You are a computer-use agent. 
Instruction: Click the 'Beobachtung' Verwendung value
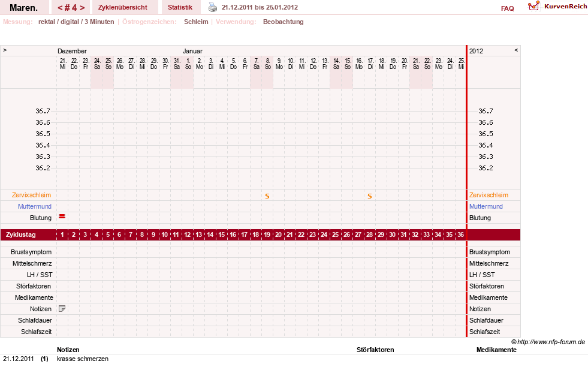(283, 22)
